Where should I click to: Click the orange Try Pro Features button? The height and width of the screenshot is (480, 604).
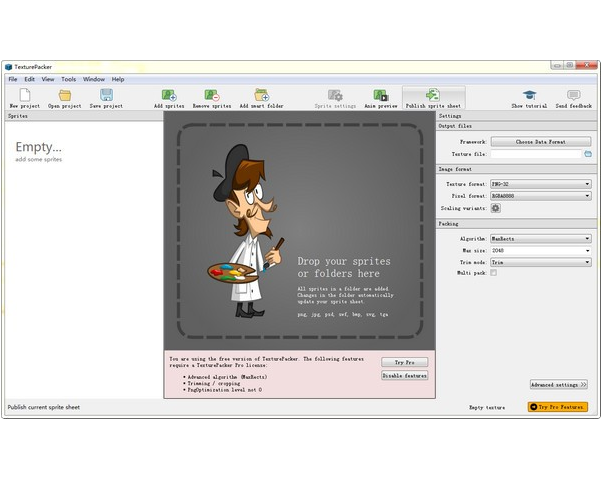pos(558,407)
